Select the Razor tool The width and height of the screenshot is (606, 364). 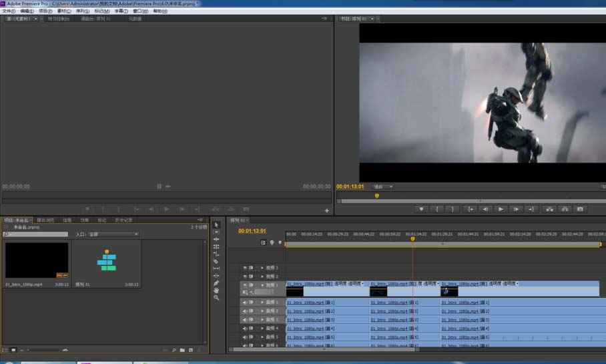coord(216,261)
